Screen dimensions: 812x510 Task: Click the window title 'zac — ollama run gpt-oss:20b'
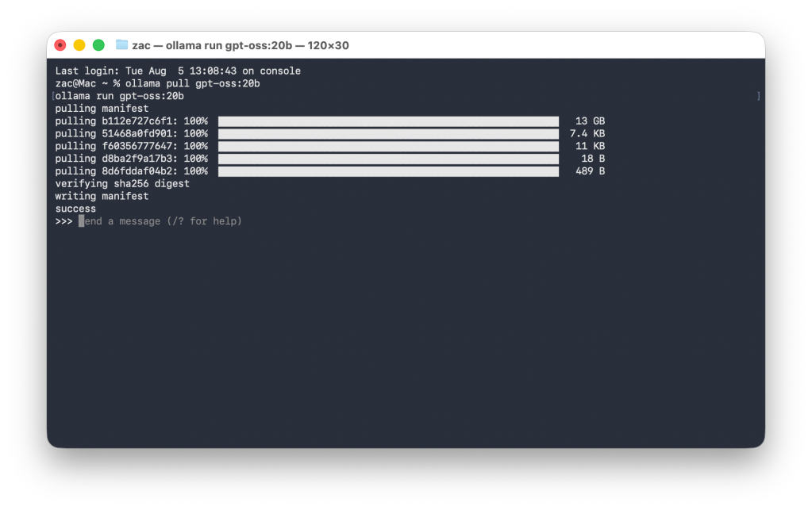[x=241, y=45]
